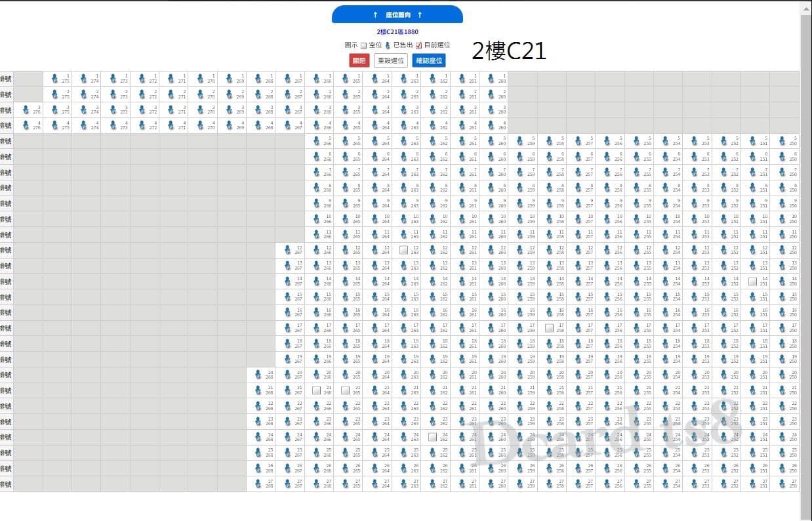Click sold seat row 10 number 266

click(317, 219)
